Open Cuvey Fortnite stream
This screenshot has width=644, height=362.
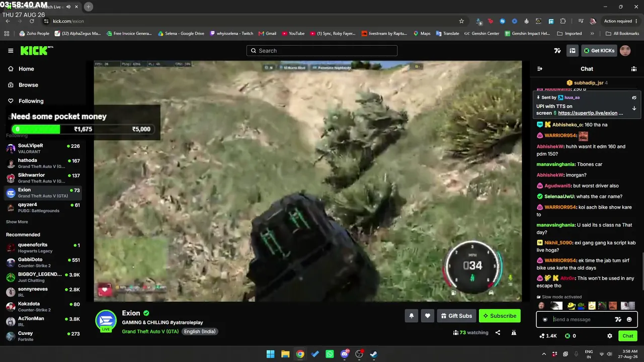pyautogui.click(x=42, y=336)
